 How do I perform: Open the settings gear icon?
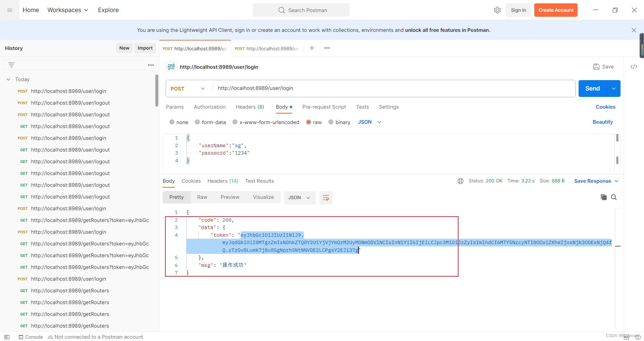[497, 10]
